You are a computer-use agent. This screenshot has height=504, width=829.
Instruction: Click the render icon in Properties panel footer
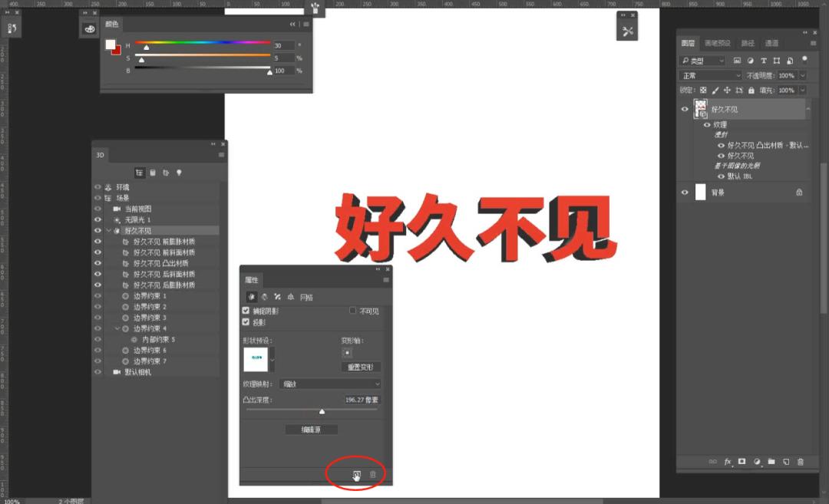coord(357,475)
